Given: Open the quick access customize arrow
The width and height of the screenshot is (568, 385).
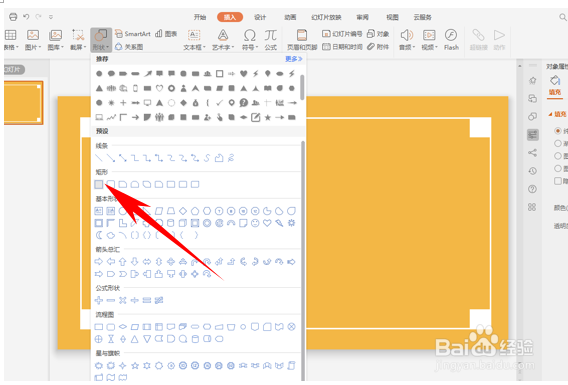Looking at the screenshot, I should 51,17.
